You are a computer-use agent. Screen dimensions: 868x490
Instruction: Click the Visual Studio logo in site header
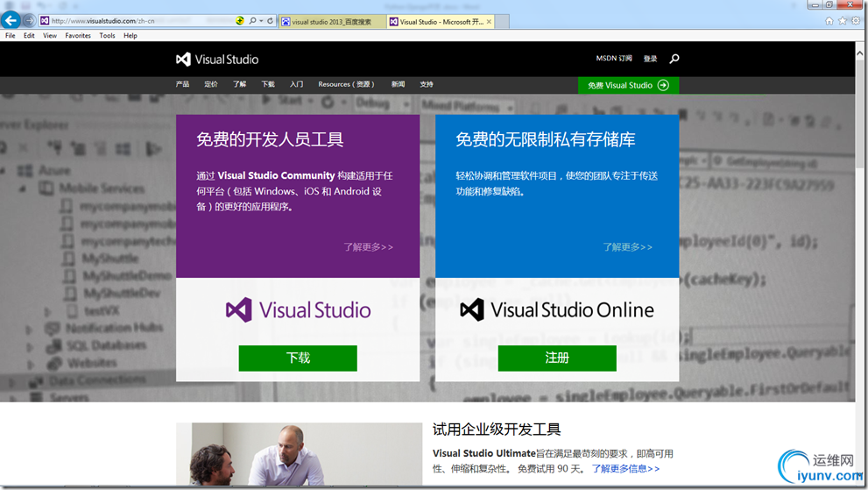(x=217, y=60)
